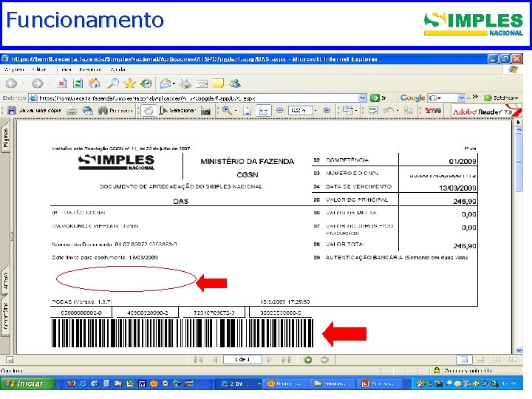Click the Stop loading icon
This screenshot has height=399, width=532.
[x=61, y=83]
